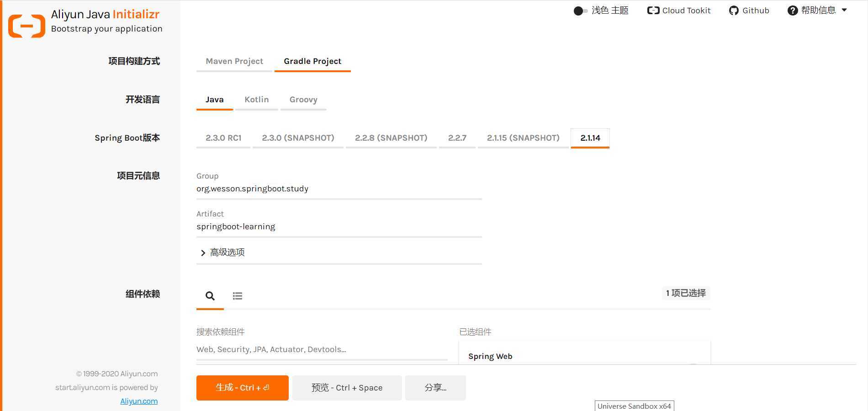Toggle the light theme switch

(581, 11)
